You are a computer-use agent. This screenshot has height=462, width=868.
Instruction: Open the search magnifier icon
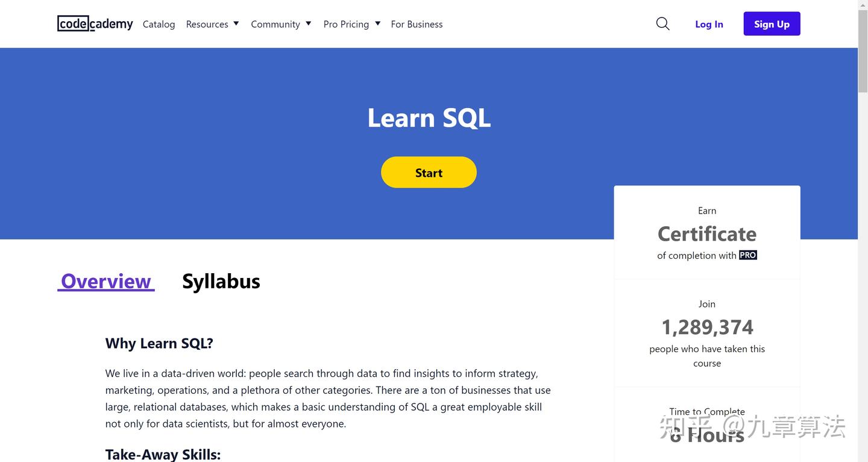662,24
